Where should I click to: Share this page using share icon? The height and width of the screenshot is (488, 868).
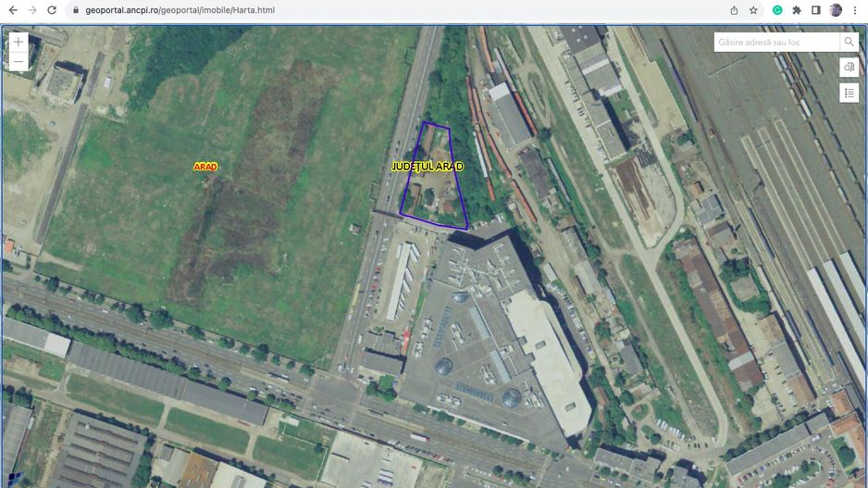[x=734, y=10]
